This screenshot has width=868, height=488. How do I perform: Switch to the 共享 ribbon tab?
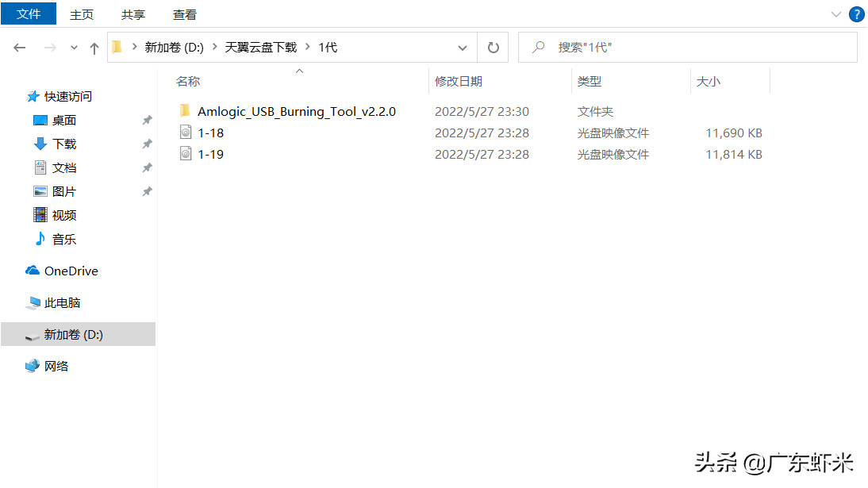click(x=133, y=14)
